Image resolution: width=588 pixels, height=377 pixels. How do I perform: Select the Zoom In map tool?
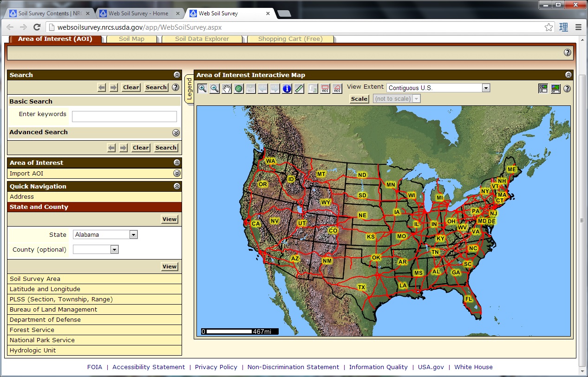point(203,88)
